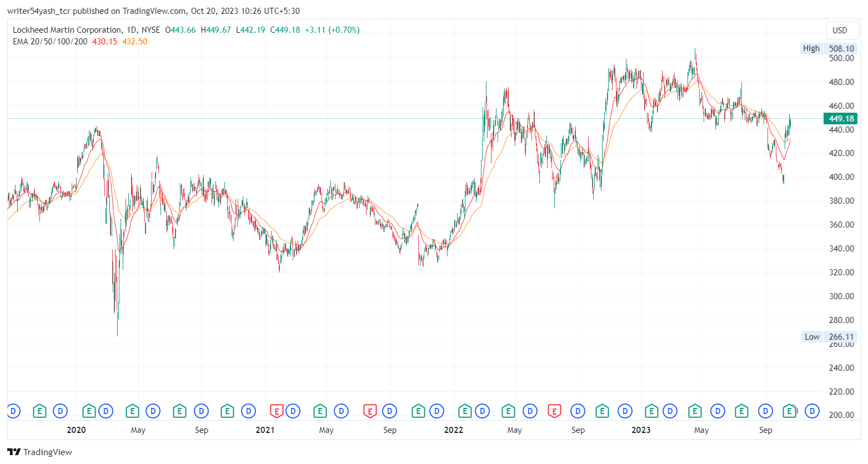Click the 500.00 price axis label
The image size is (868, 464).
841,58
